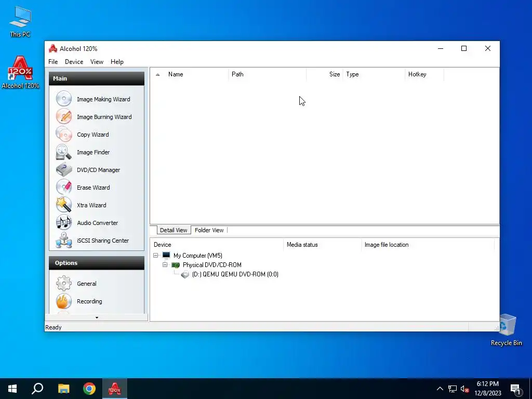This screenshot has width=532, height=399.
Task: Launch Google Chrome from the taskbar
Action: 89,389
